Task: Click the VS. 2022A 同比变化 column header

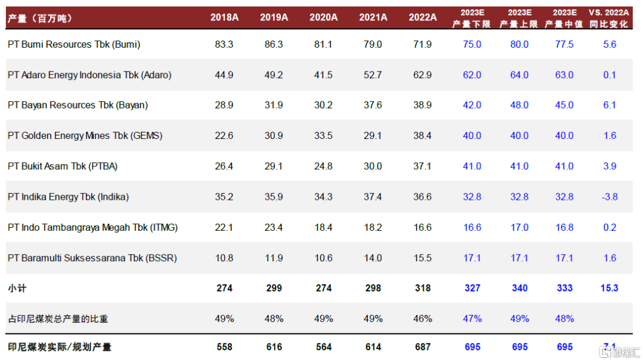Action: click(609, 18)
